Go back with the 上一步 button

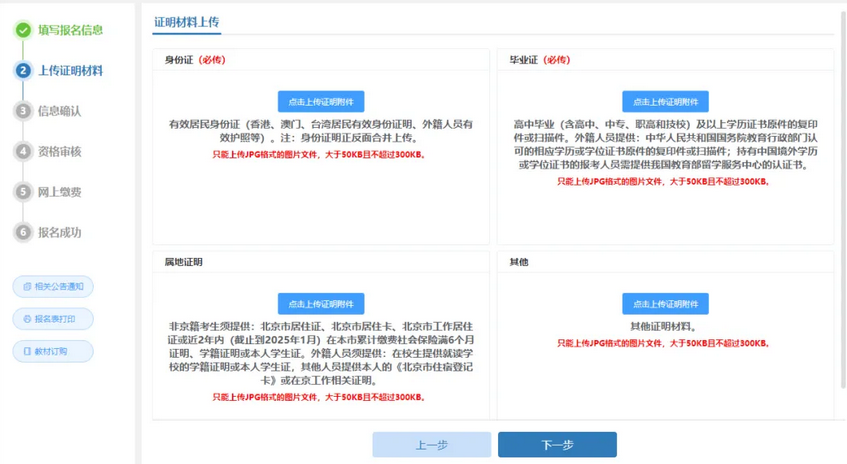click(432, 445)
